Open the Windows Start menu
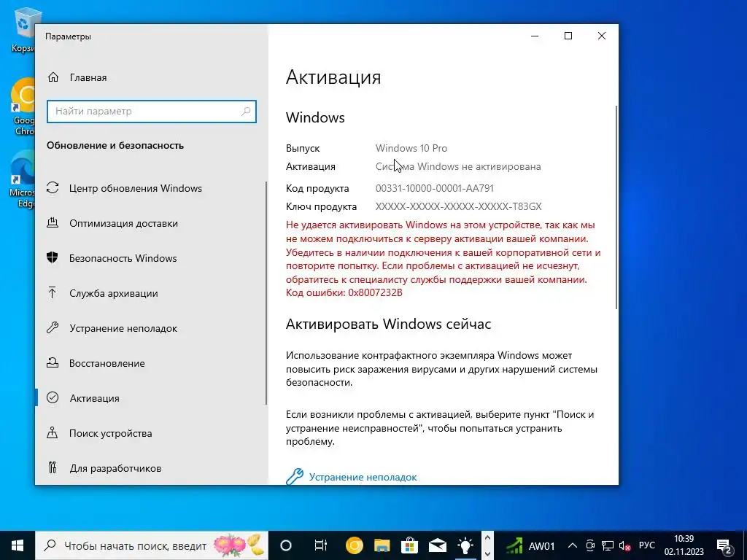Viewport: 747px width, 560px height. coord(18,545)
